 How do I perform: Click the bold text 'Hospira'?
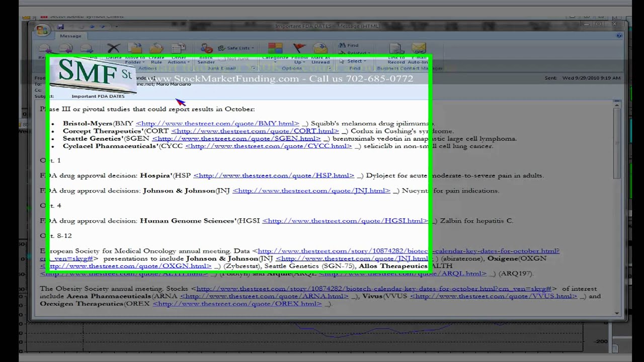point(155,175)
